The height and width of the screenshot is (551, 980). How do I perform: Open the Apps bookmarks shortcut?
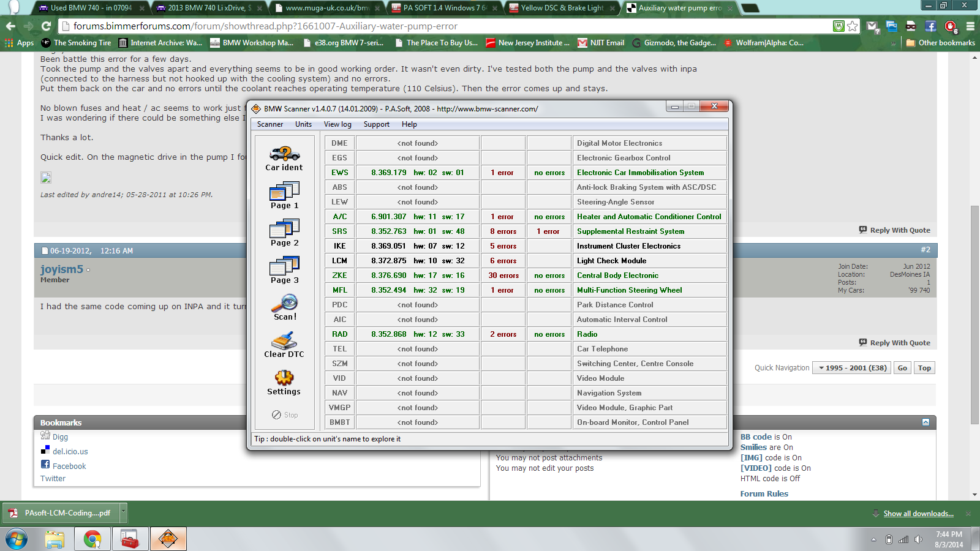19,43
